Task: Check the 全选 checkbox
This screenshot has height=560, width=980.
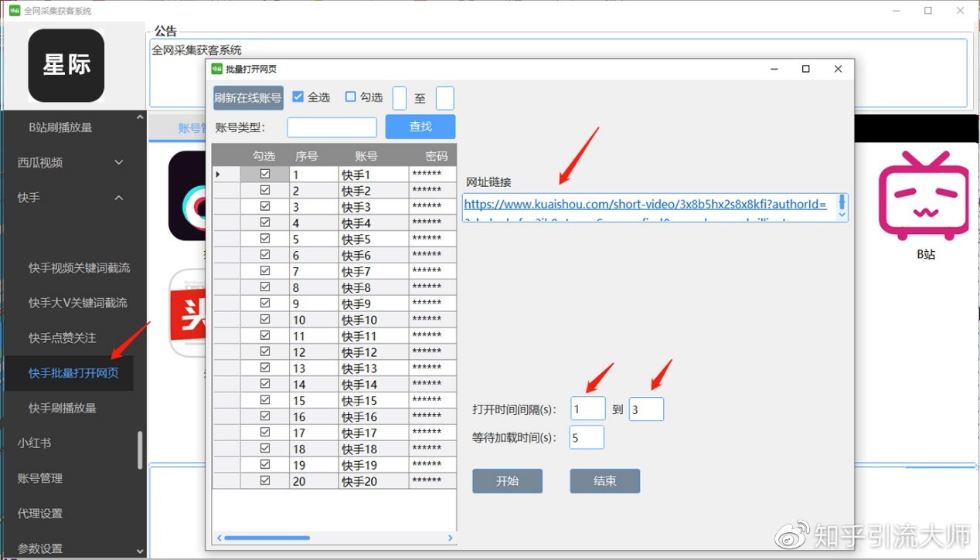Action: pos(298,97)
